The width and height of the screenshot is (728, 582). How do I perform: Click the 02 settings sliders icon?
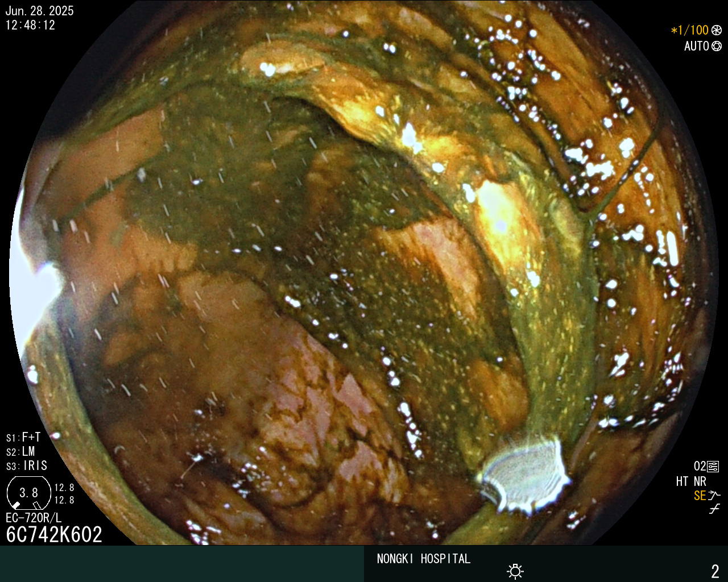click(x=713, y=467)
